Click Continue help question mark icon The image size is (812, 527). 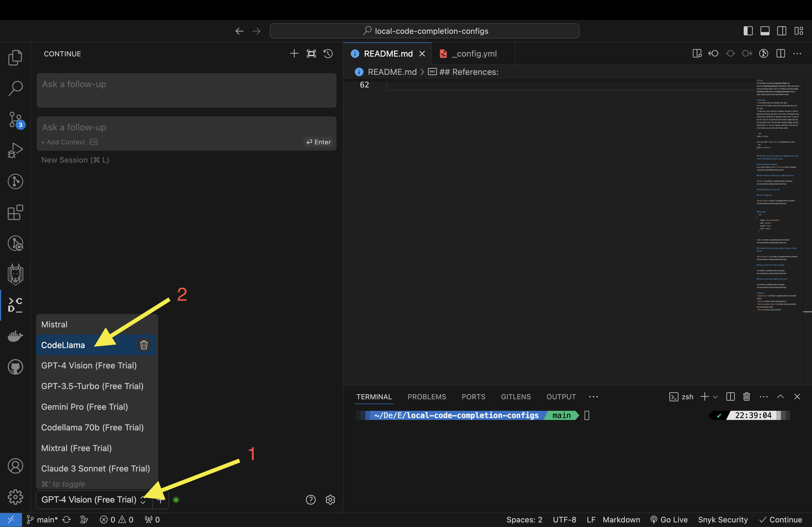point(310,500)
